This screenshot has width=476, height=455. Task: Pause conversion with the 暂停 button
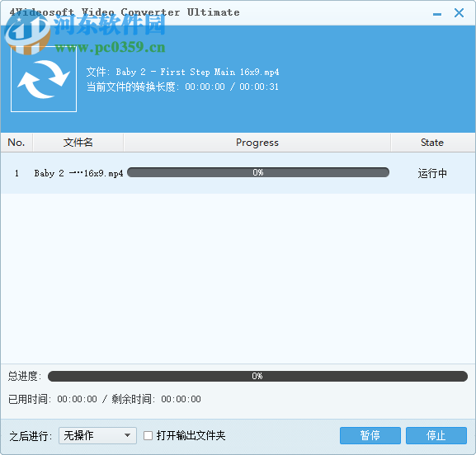pos(370,435)
